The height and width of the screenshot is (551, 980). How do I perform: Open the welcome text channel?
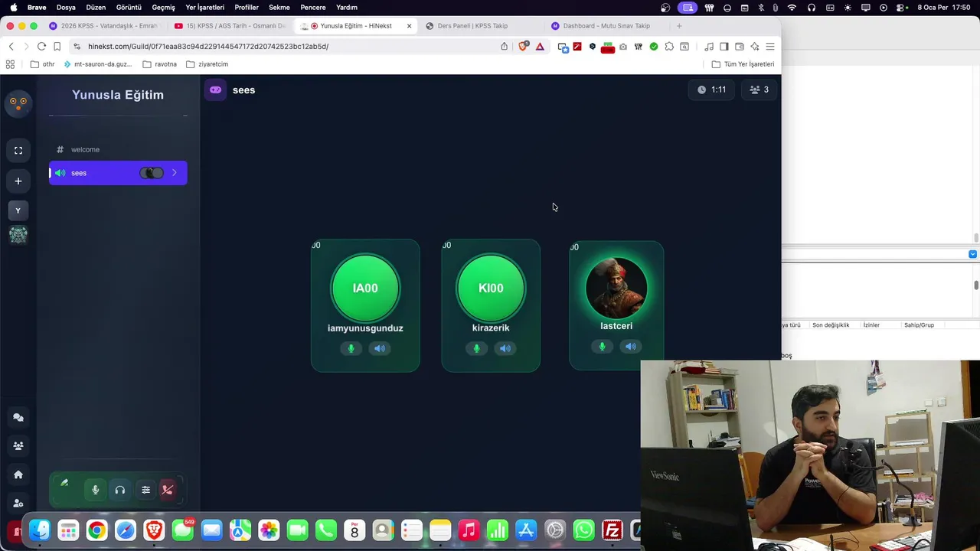click(118, 149)
